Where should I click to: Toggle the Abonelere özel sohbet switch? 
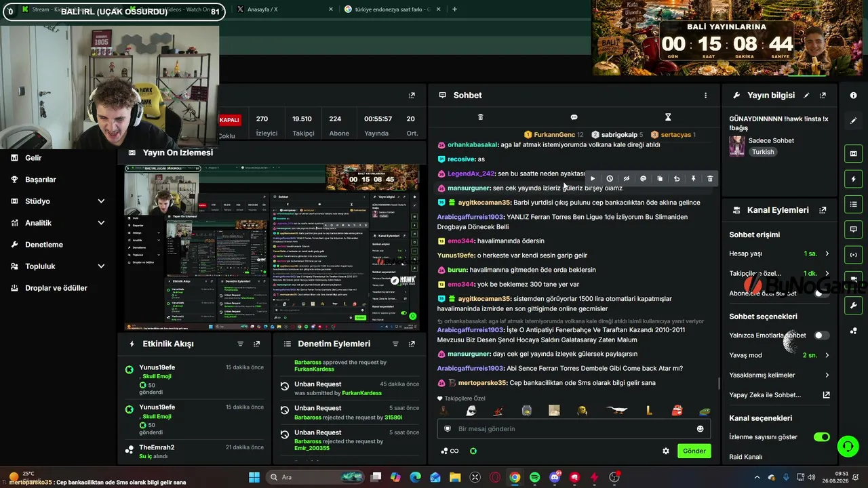821,293
